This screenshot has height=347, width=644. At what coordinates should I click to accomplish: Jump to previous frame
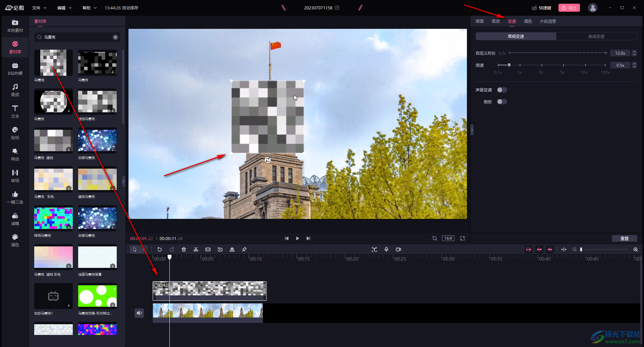tap(286, 238)
